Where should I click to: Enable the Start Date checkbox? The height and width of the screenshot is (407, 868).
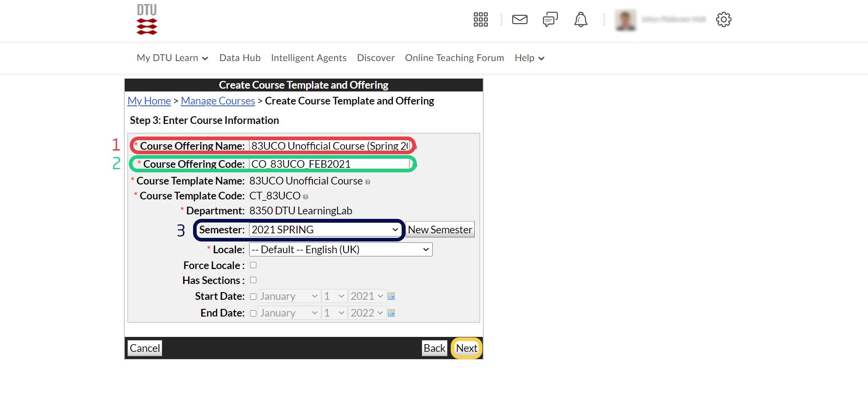[x=253, y=297]
